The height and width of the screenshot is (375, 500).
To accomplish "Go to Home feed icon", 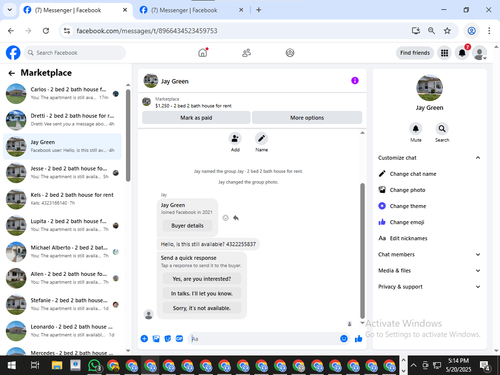I will (203, 53).
